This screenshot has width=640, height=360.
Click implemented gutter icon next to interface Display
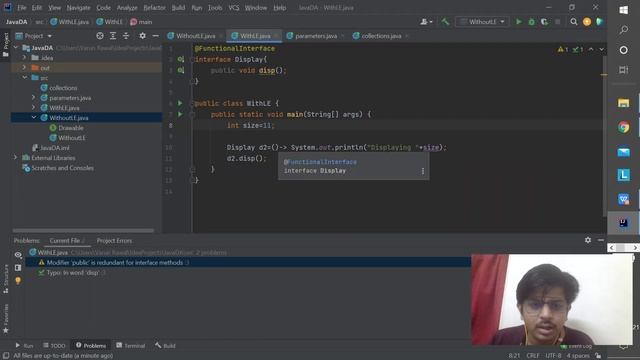point(180,60)
